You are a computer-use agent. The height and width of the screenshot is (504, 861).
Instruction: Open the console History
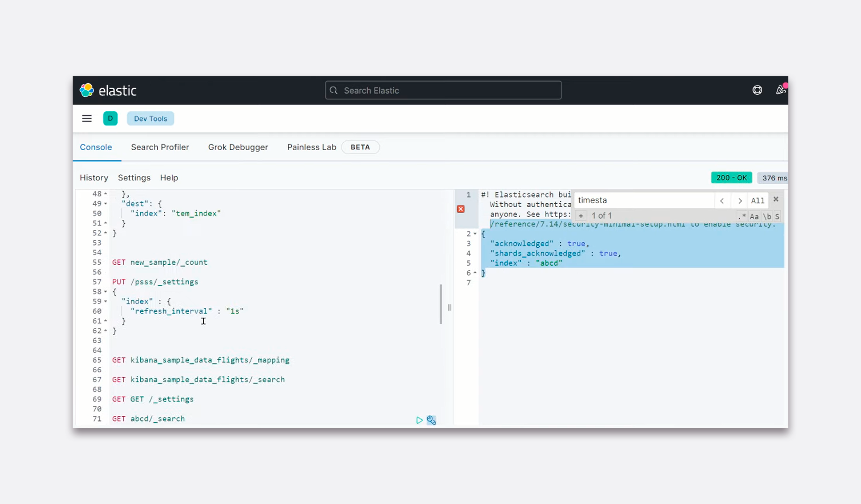[x=94, y=177]
